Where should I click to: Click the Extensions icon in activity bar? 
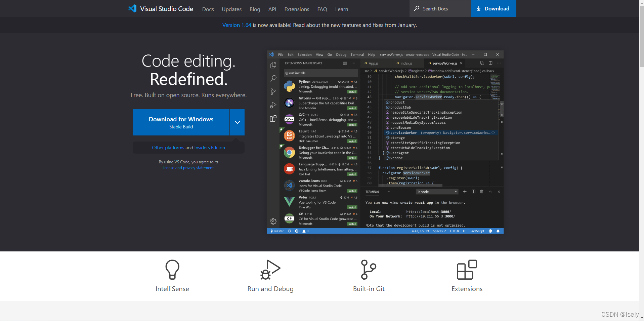click(273, 118)
